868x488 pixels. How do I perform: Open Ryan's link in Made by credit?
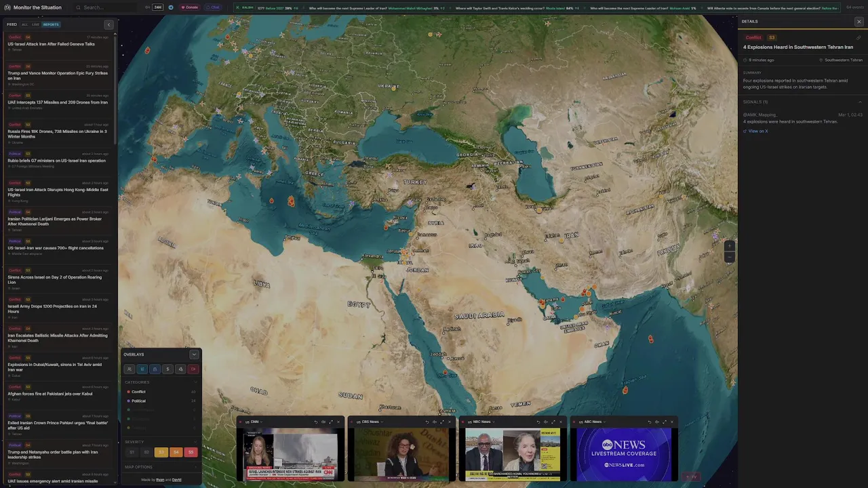coord(160,480)
